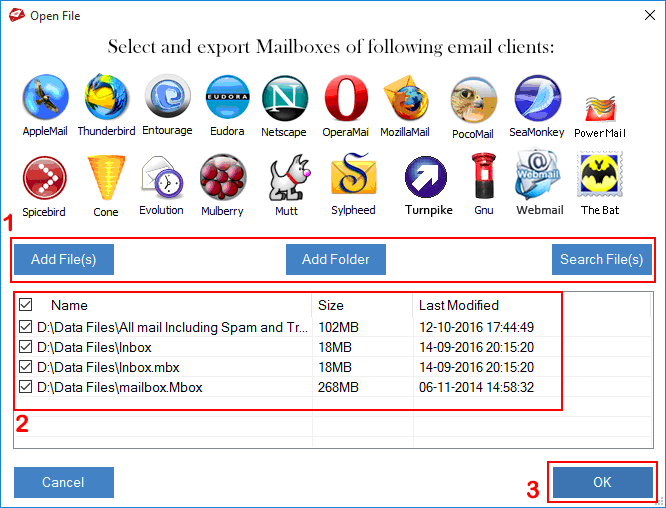Select the Cone mail icon

point(106,178)
